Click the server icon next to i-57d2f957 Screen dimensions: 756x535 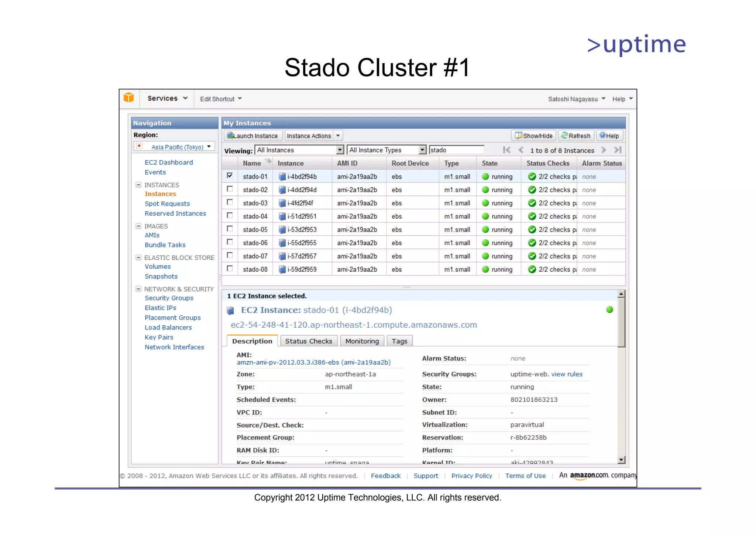point(282,256)
